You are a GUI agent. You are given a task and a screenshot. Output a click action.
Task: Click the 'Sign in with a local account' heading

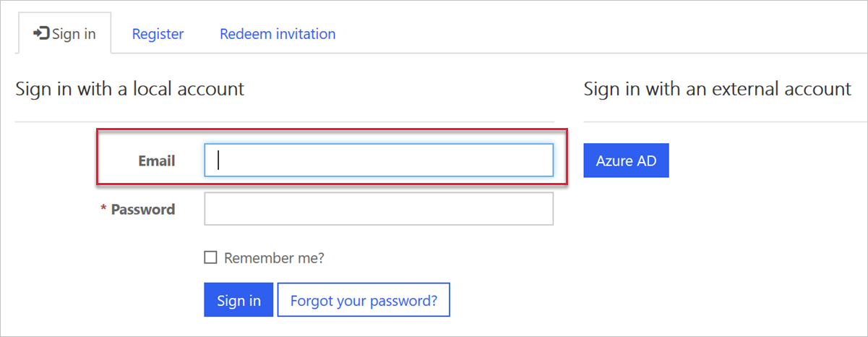click(129, 89)
